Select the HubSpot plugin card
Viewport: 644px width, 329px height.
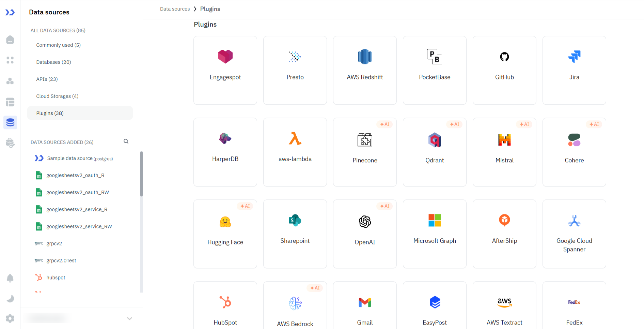225,305
